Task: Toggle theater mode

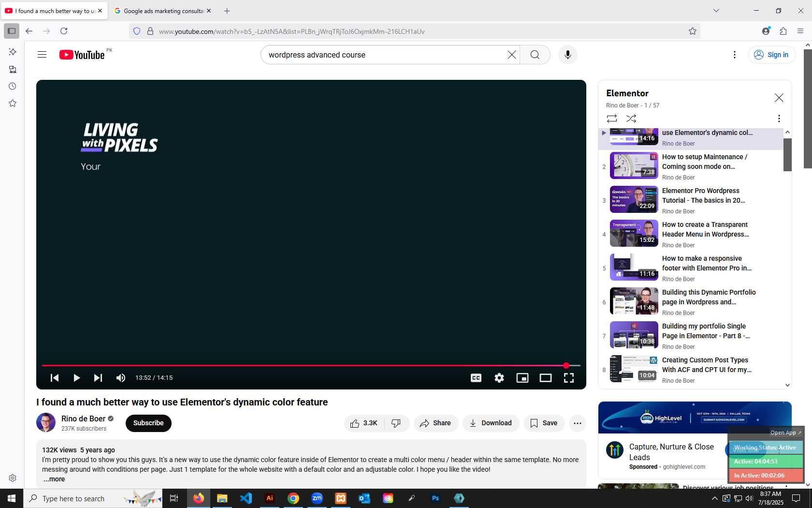Action: tap(546, 378)
